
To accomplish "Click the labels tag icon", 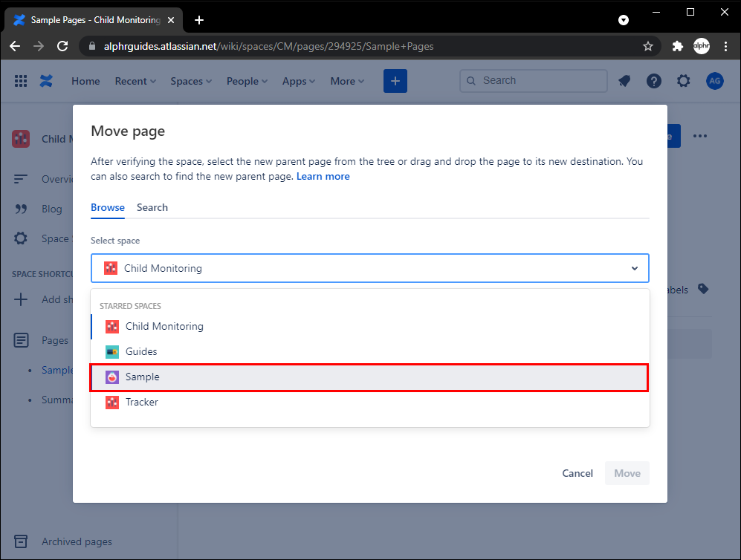I will click(703, 289).
